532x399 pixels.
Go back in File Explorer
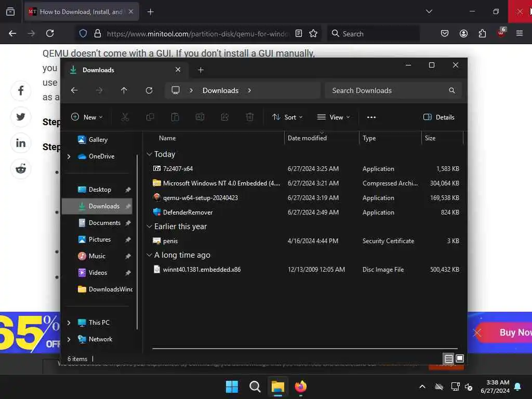(74, 90)
